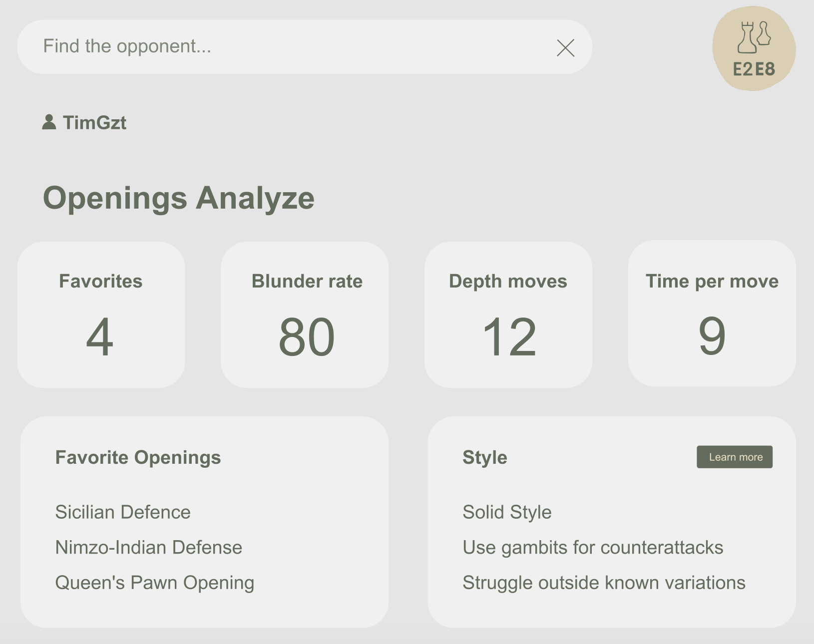
Task: Click the E2E8 chess logo icon
Action: [x=754, y=48]
